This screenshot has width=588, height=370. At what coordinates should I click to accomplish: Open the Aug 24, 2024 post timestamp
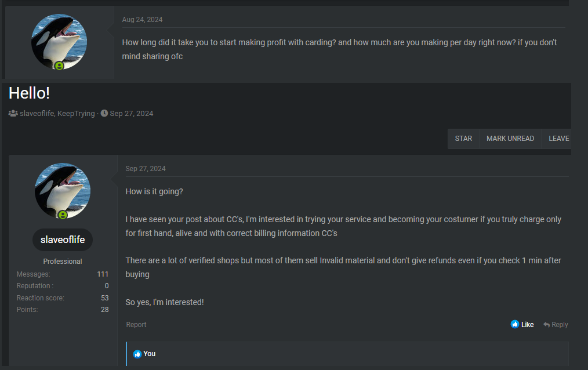point(142,20)
